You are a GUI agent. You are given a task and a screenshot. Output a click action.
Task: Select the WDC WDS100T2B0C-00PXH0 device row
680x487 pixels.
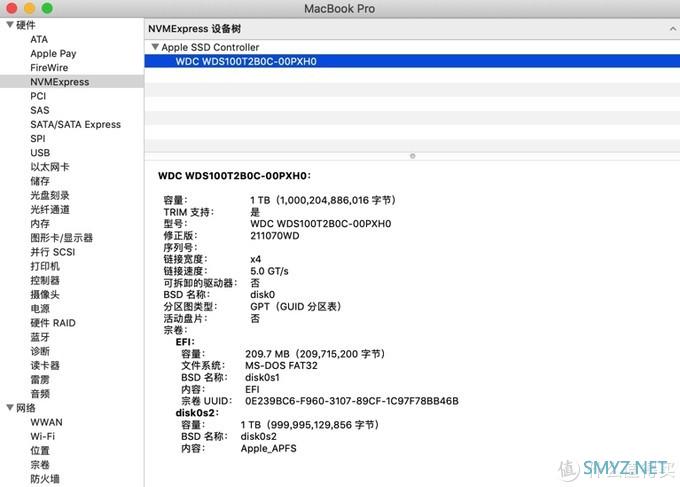[412, 61]
